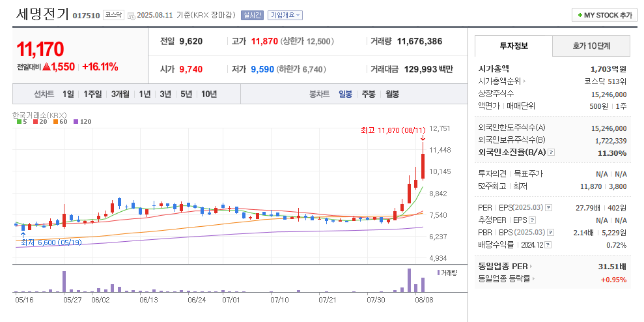Click the help icon next to PER EPS(2025.03)
This screenshot has height=322, width=644.
point(549,207)
